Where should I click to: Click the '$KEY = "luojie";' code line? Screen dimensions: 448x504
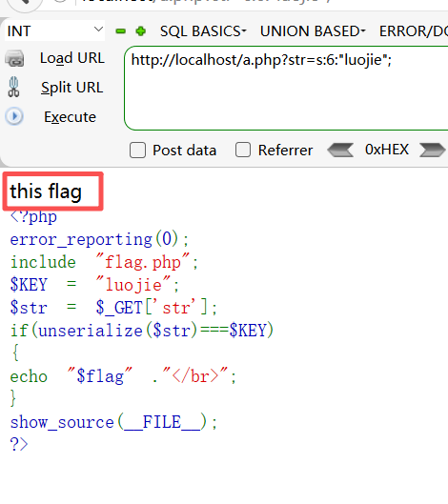point(94,285)
